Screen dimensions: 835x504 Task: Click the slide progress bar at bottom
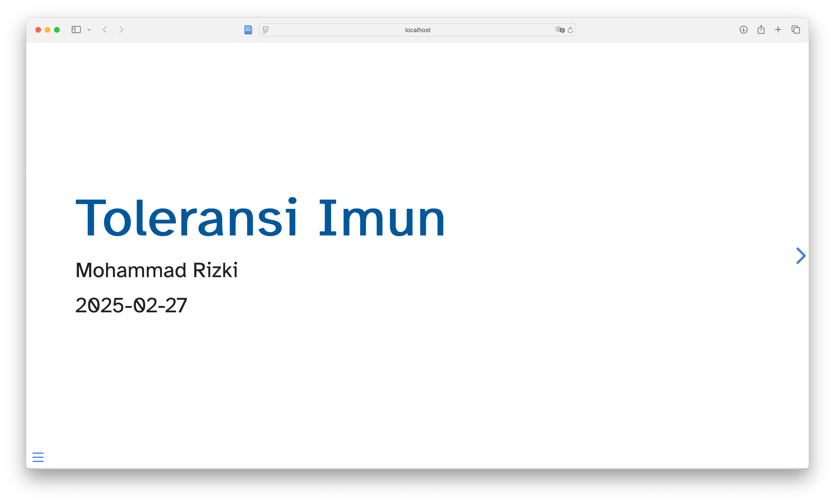(417, 468)
